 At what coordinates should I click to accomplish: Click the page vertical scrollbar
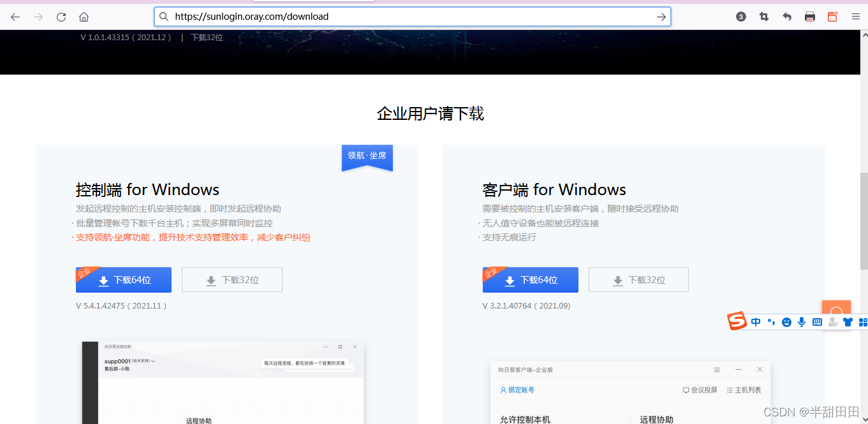coord(864,221)
